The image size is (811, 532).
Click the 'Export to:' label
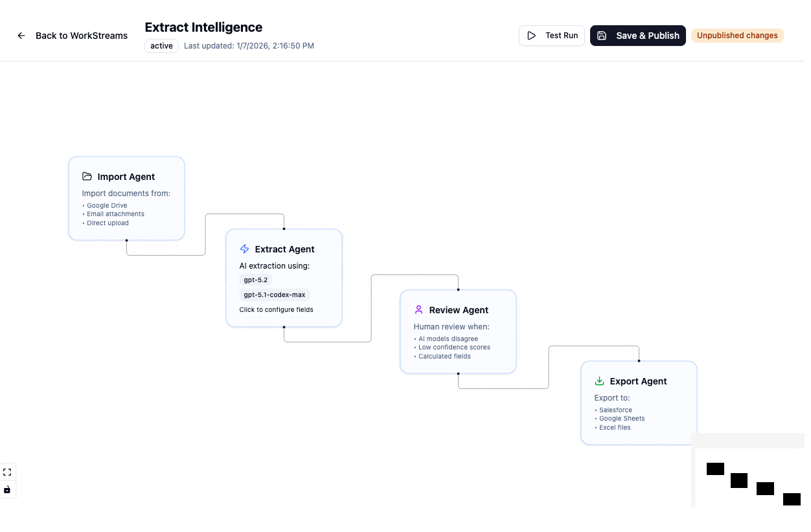[612, 397]
